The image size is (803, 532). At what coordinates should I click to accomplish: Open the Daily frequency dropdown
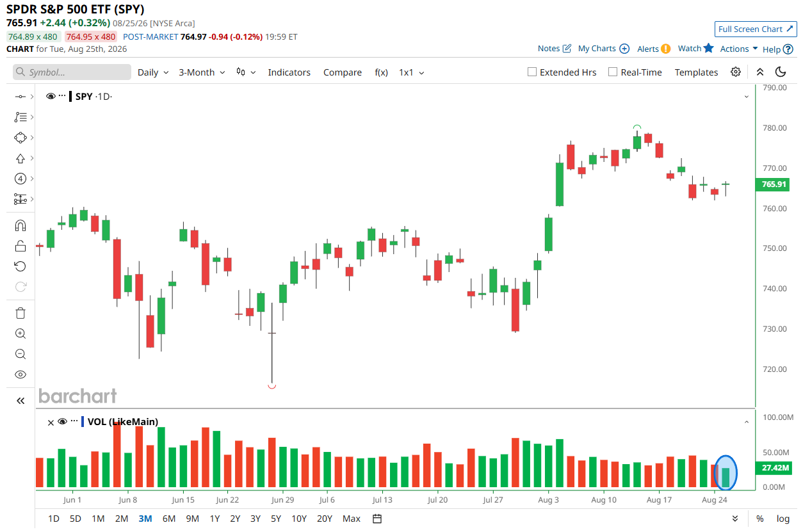154,72
